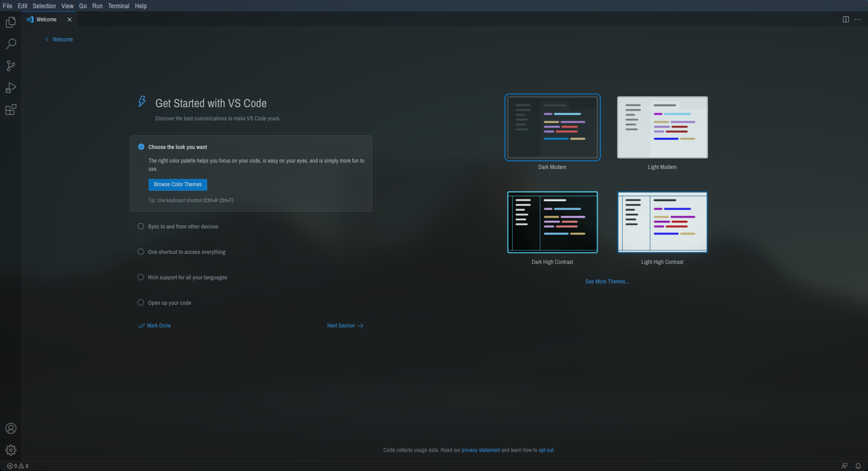Choose the Light Modern theme thumbnail

(662, 128)
